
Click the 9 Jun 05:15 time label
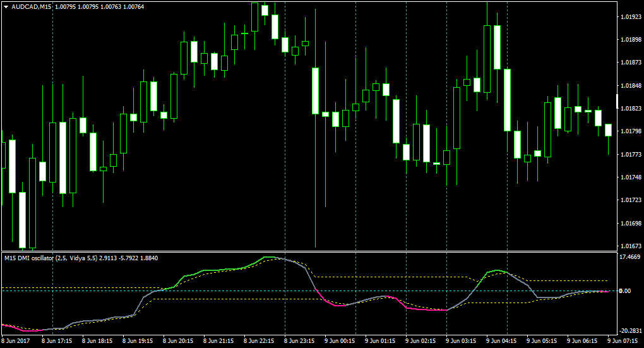tap(542, 340)
